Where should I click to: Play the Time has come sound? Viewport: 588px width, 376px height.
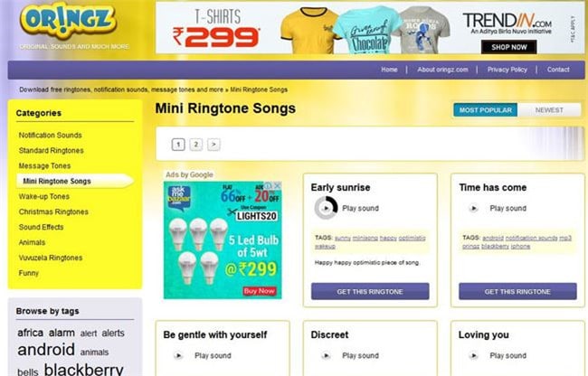474,208
